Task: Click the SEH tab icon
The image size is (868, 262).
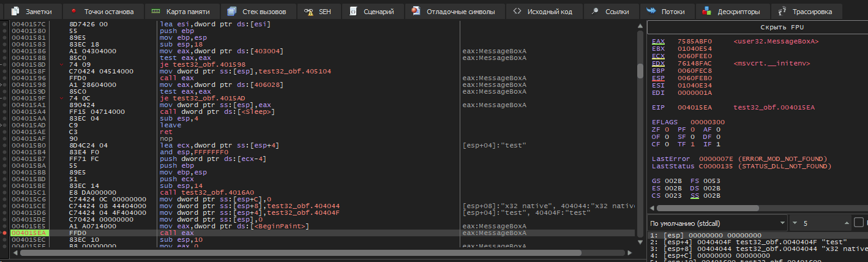Action: coord(309,11)
